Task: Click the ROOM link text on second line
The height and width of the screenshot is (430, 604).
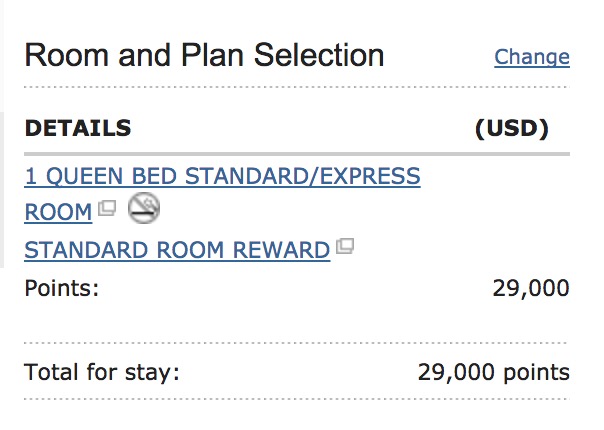Action: (x=58, y=212)
